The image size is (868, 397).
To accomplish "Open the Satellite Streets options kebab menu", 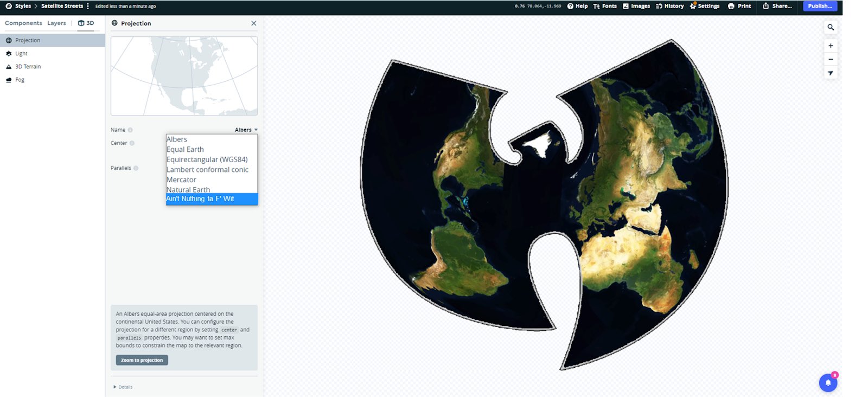I will [88, 6].
